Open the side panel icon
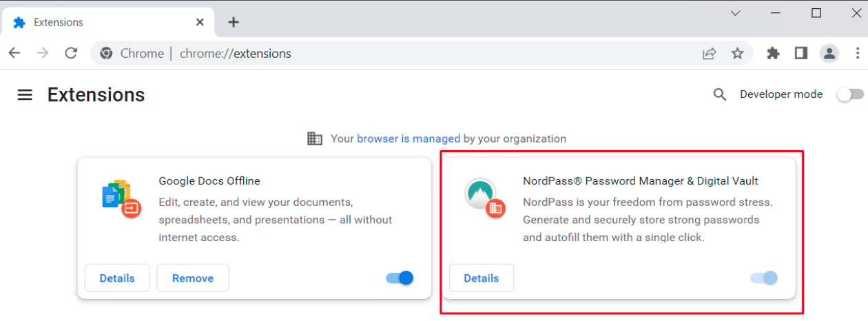This screenshot has width=868, height=321. (x=800, y=53)
